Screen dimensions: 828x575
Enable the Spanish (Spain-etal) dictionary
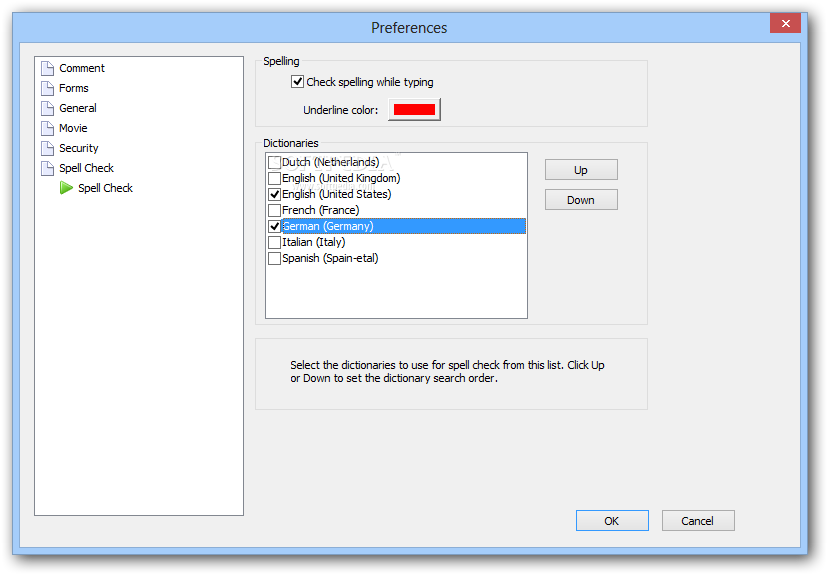[x=274, y=259]
